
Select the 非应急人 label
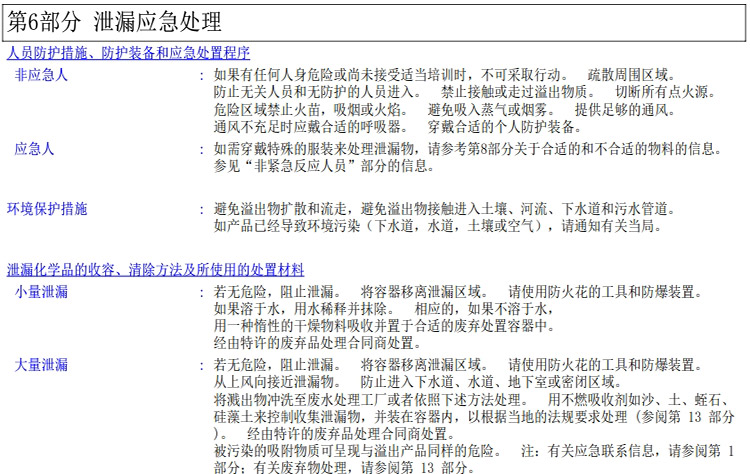41,75
